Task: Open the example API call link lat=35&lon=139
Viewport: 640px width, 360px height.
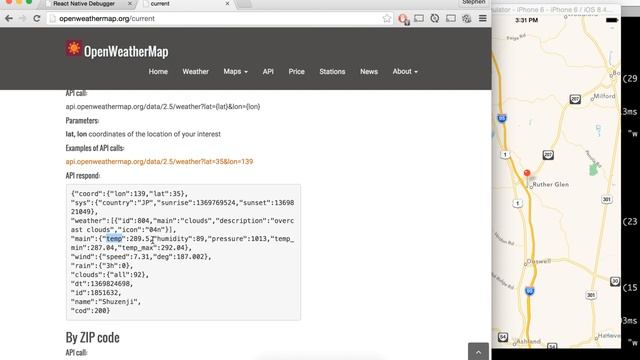Action: (159, 162)
